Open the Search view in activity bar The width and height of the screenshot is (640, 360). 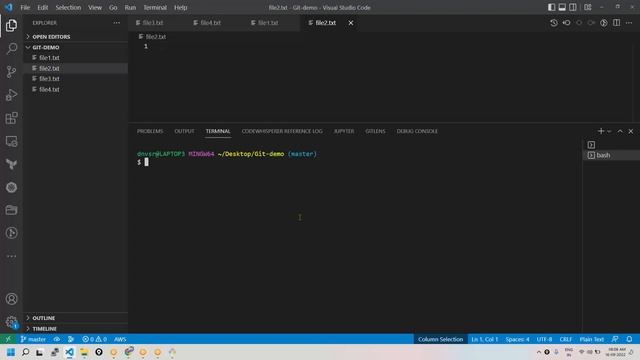coord(11,49)
